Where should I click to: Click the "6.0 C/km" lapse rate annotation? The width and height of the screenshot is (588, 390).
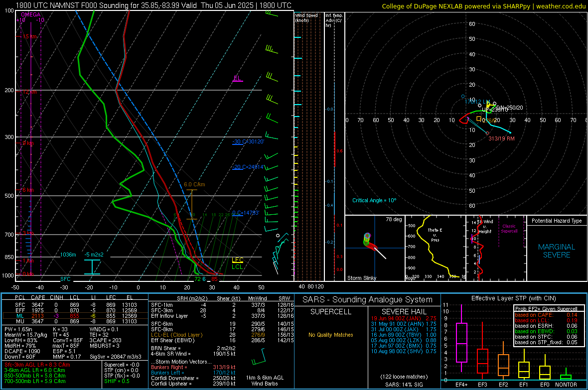(194, 184)
